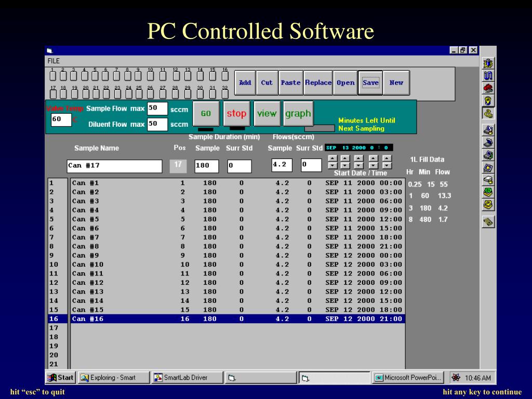Open the FILE menu
Screen dimensions: 532x399
point(54,61)
